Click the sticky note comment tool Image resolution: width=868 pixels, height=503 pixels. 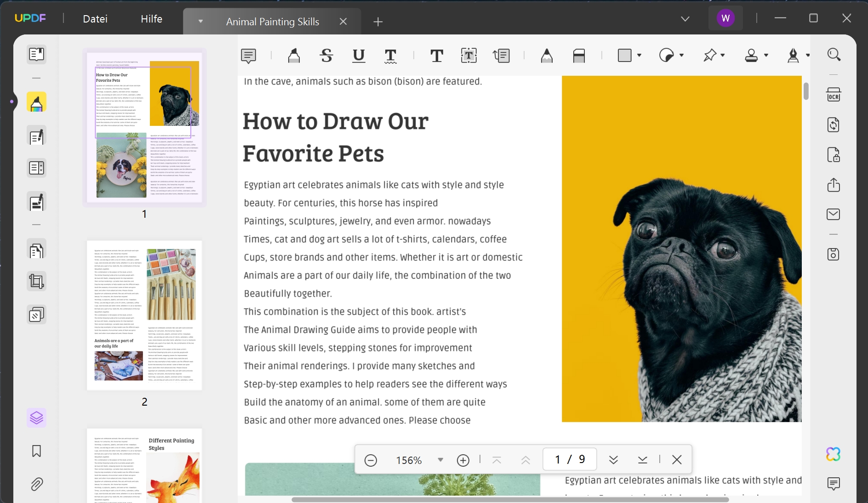coord(248,56)
